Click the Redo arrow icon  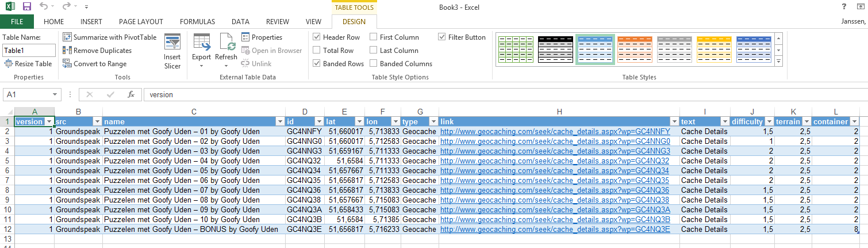[67, 6]
